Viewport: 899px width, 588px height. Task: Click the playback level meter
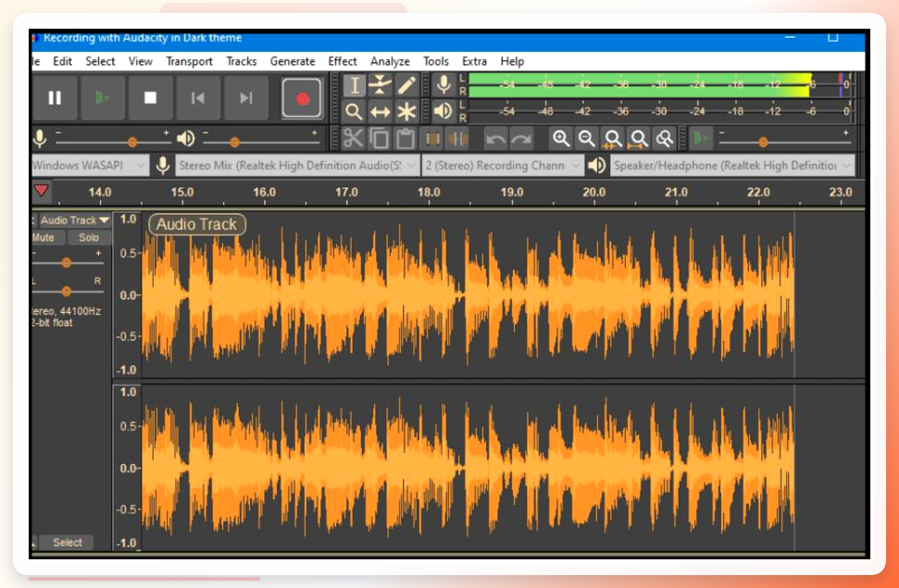[x=659, y=111]
